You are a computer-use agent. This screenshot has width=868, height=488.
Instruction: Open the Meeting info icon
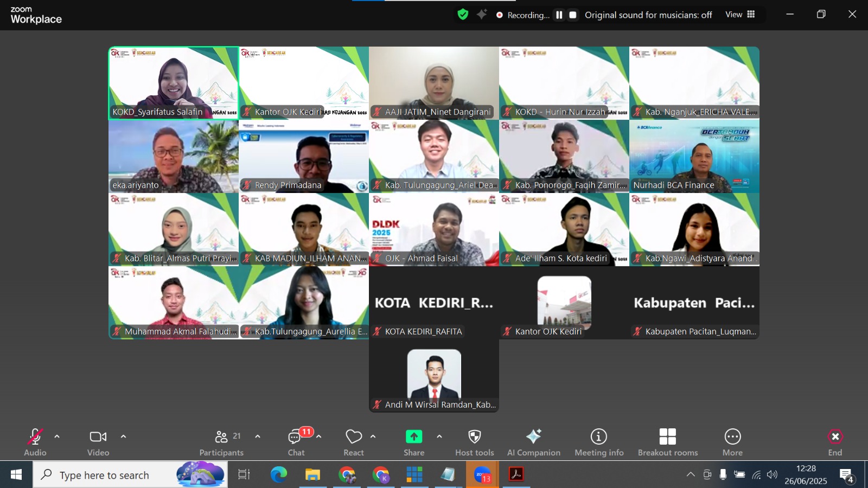[598, 442]
